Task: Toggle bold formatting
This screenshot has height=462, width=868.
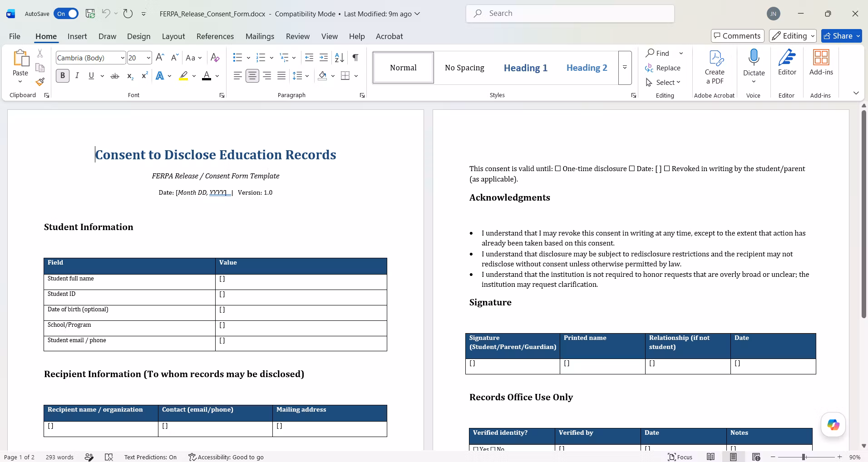Action: (x=63, y=76)
